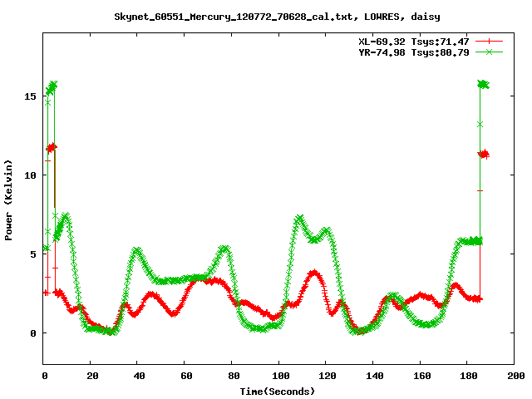This screenshot has width=532, height=399.
Task: Click the y-axis tick label 5
Action: [33, 254]
